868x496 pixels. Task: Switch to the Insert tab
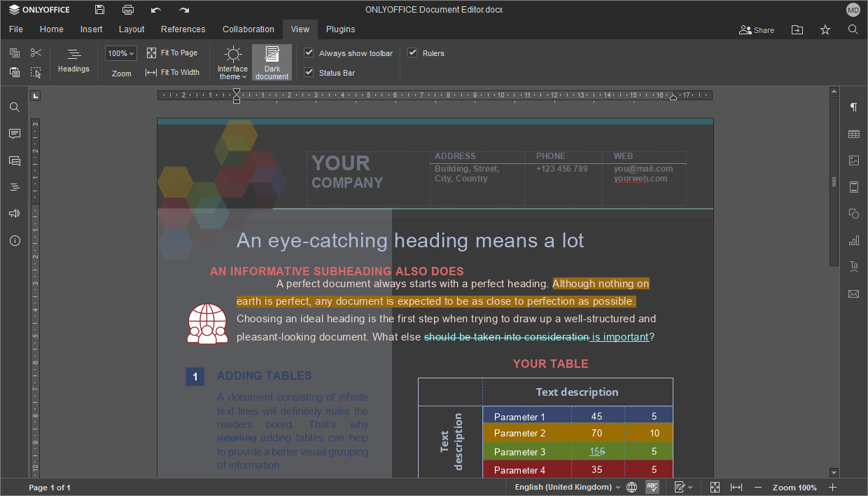91,29
